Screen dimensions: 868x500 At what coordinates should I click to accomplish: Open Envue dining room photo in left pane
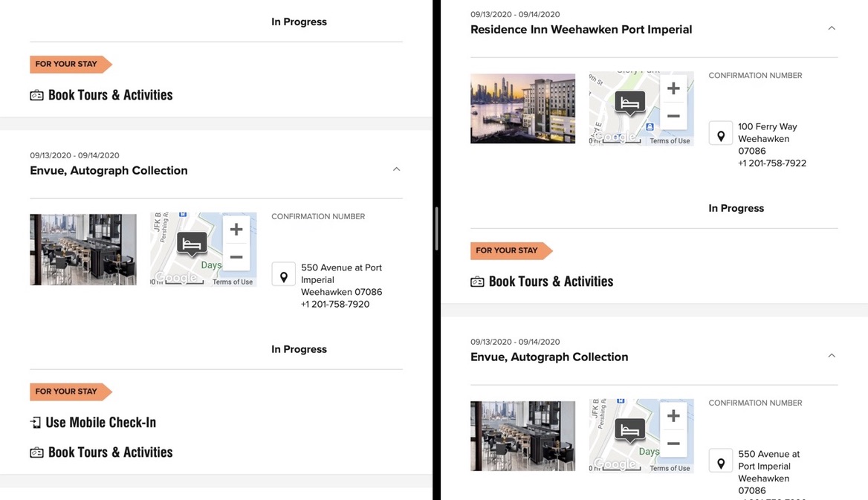pyautogui.click(x=83, y=250)
